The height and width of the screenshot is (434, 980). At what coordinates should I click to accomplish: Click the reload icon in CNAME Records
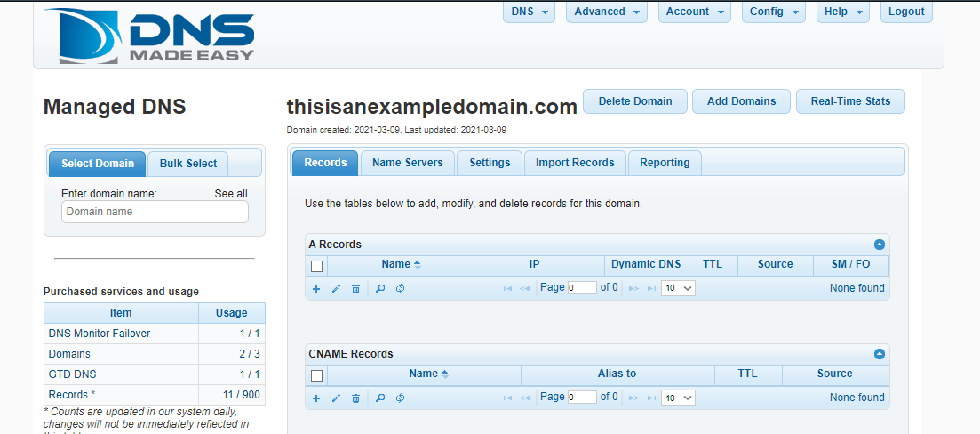pyautogui.click(x=401, y=398)
